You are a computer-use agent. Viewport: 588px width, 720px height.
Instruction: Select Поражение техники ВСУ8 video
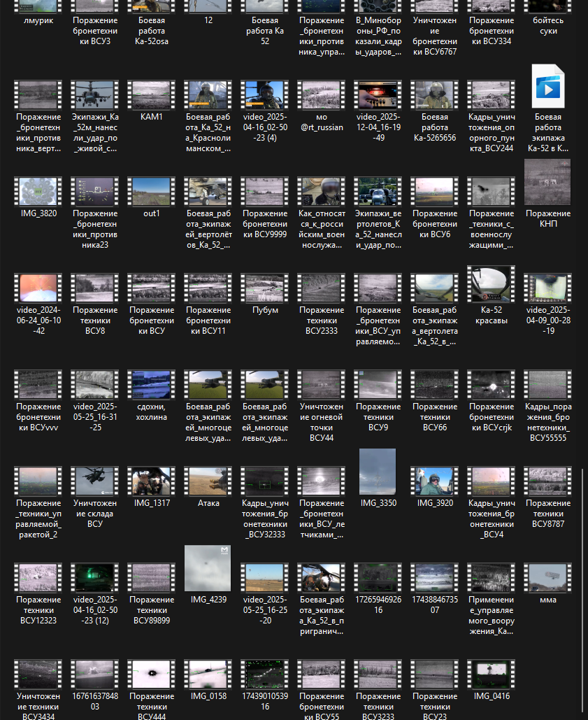pos(95,304)
